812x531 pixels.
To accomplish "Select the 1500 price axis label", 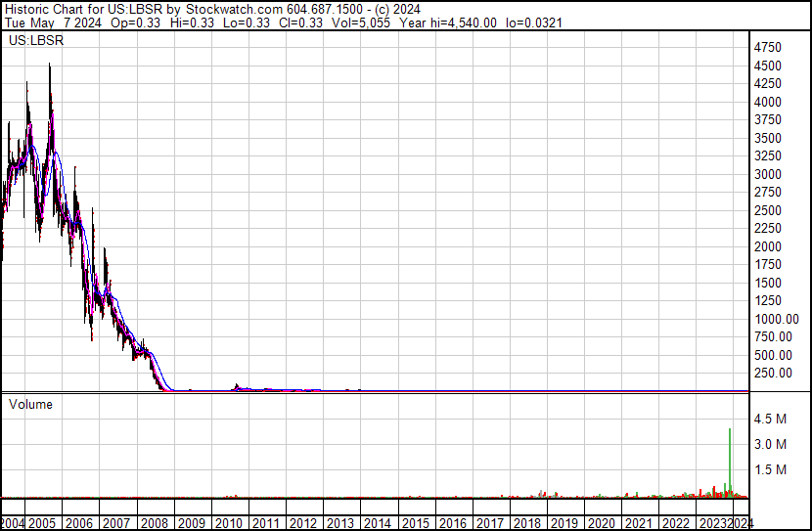I will pos(767,283).
